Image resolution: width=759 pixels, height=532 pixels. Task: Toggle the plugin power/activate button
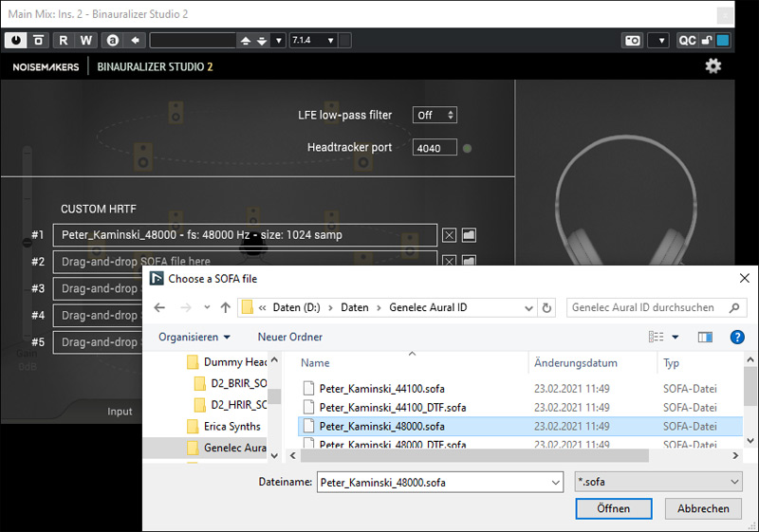tap(17, 40)
